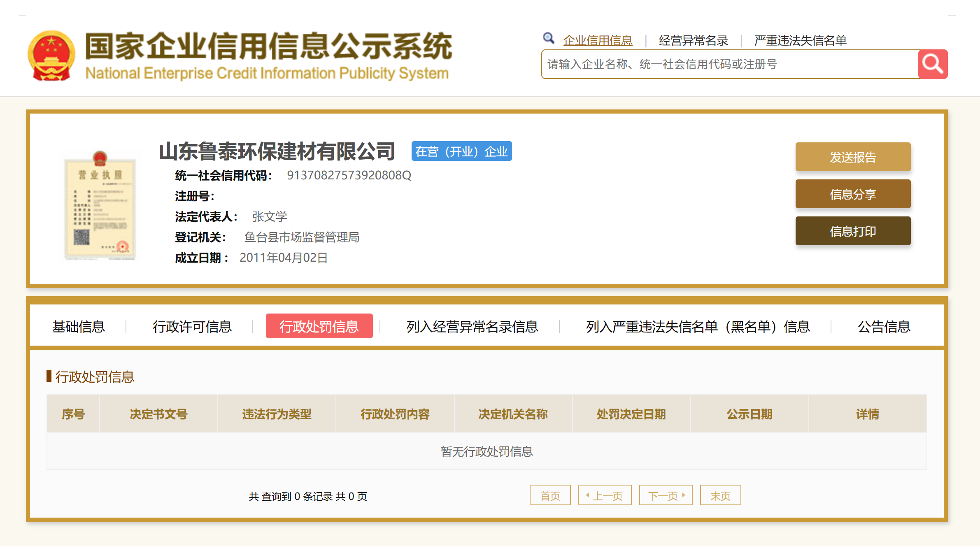Click the 公示日期 column header

(750, 414)
